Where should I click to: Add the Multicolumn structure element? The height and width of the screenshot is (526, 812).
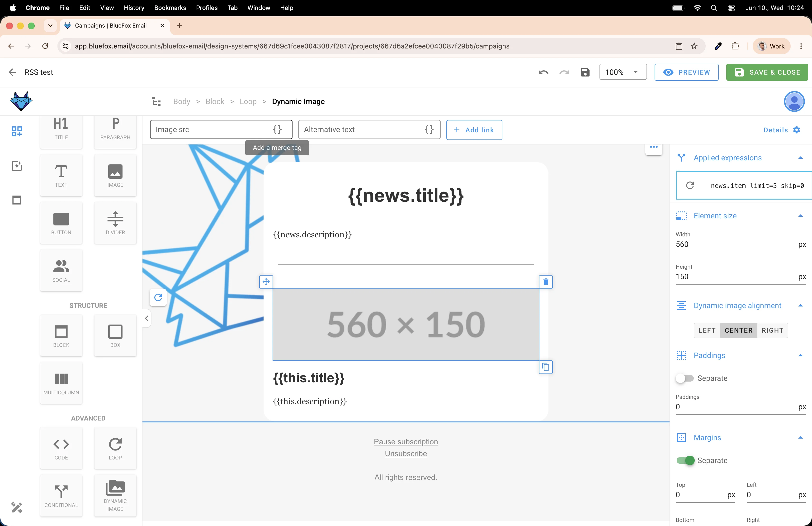click(61, 383)
